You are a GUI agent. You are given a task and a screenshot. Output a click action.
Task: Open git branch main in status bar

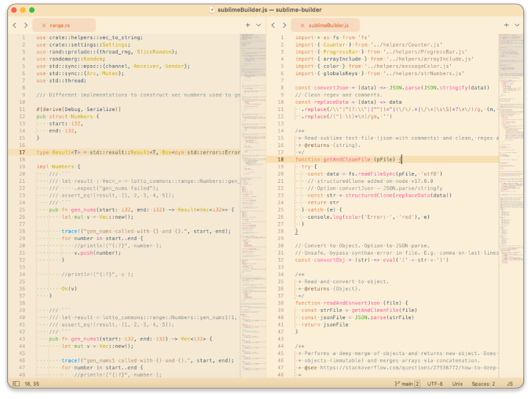pos(407,384)
